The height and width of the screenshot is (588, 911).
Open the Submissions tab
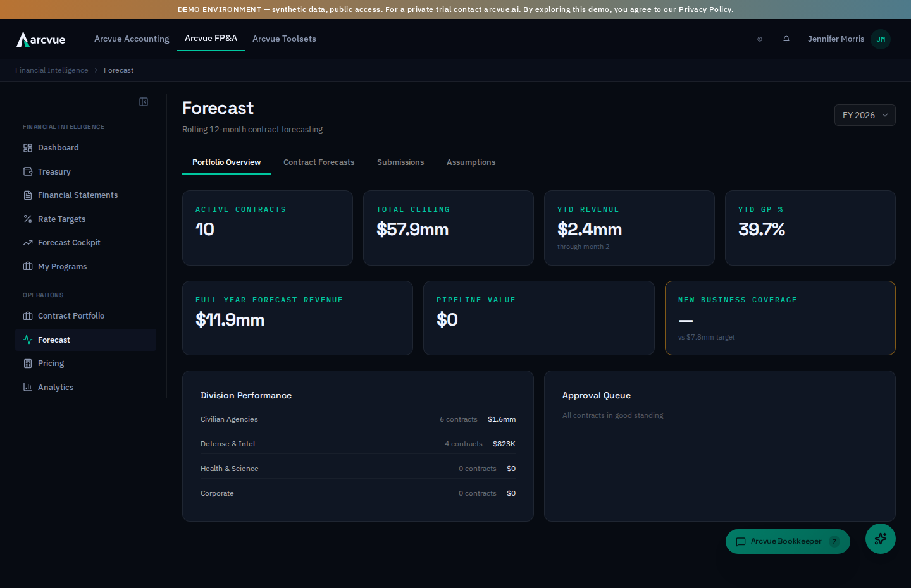tap(400, 162)
